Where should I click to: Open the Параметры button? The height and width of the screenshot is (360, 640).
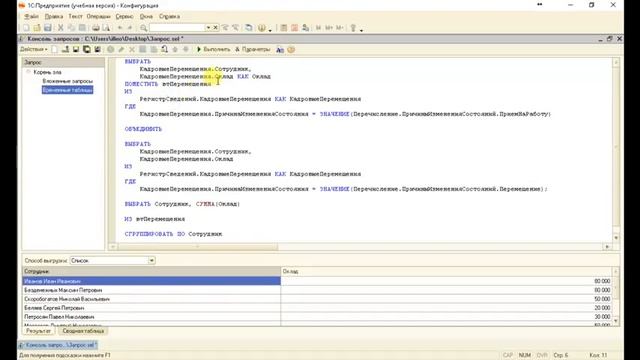(x=253, y=49)
